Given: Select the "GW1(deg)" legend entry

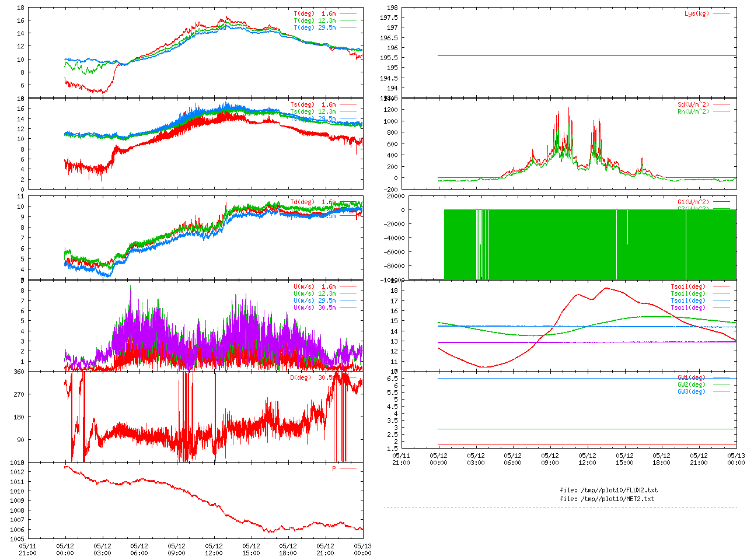Looking at the screenshot, I should pos(692,377).
